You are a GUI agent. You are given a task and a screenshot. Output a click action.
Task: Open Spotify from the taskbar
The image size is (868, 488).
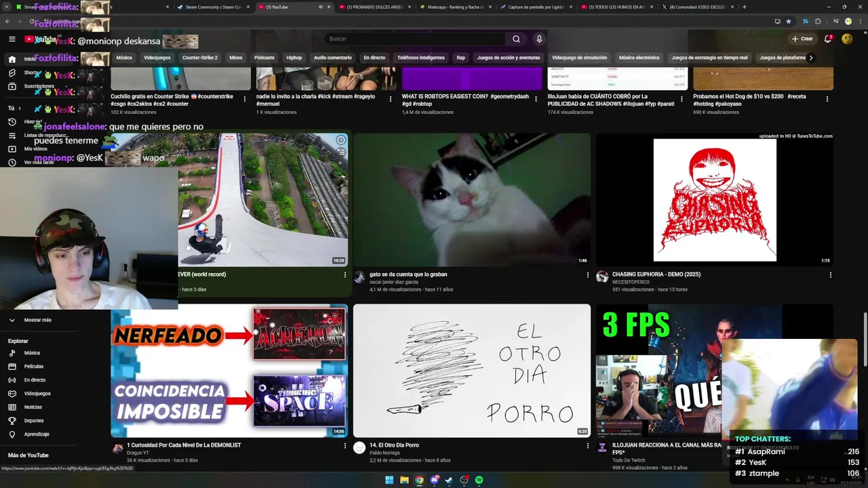tap(479, 480)
